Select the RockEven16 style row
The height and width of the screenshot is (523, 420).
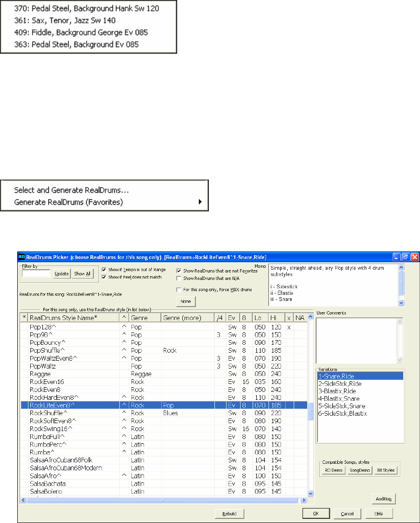(164, 382)
